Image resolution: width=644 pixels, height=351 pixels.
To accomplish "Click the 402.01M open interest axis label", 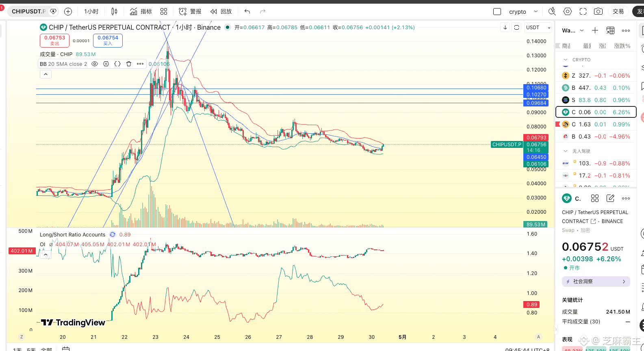I will point(22,251).
